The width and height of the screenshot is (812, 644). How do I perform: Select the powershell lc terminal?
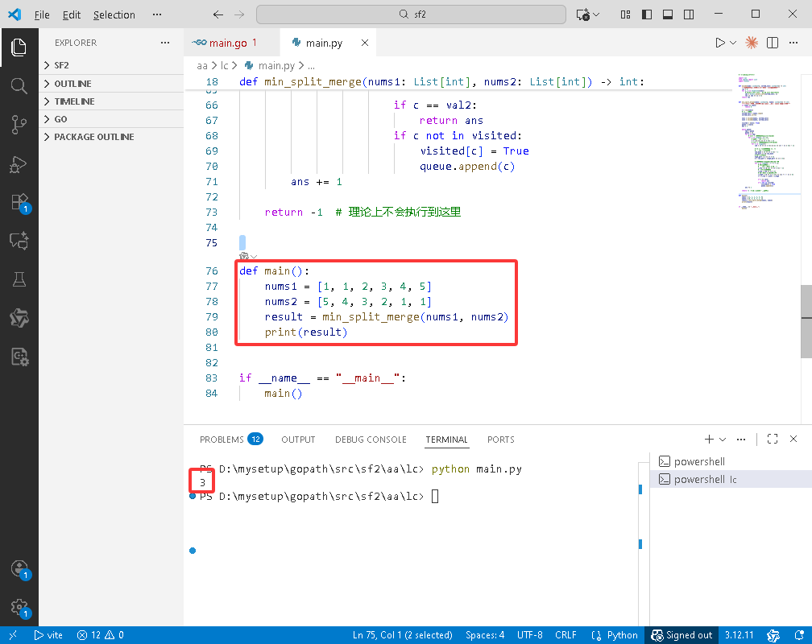click(x=731, y=479)
